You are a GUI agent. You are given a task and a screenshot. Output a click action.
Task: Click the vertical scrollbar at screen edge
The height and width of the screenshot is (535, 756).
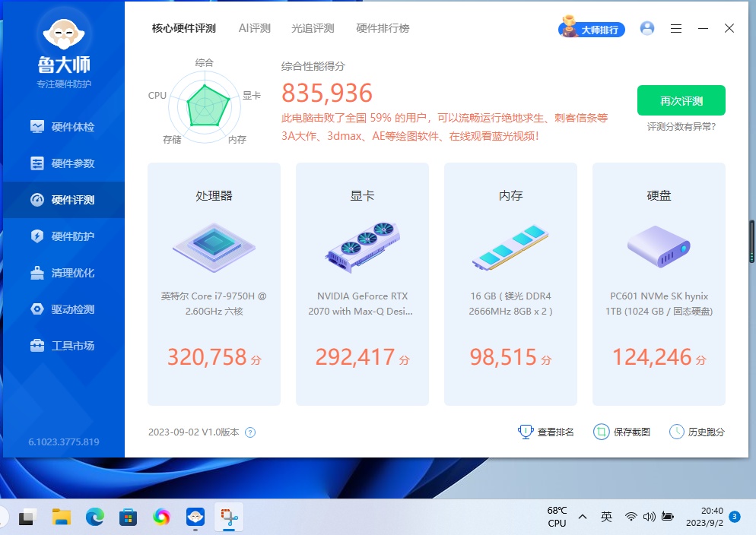pos(751,242)
